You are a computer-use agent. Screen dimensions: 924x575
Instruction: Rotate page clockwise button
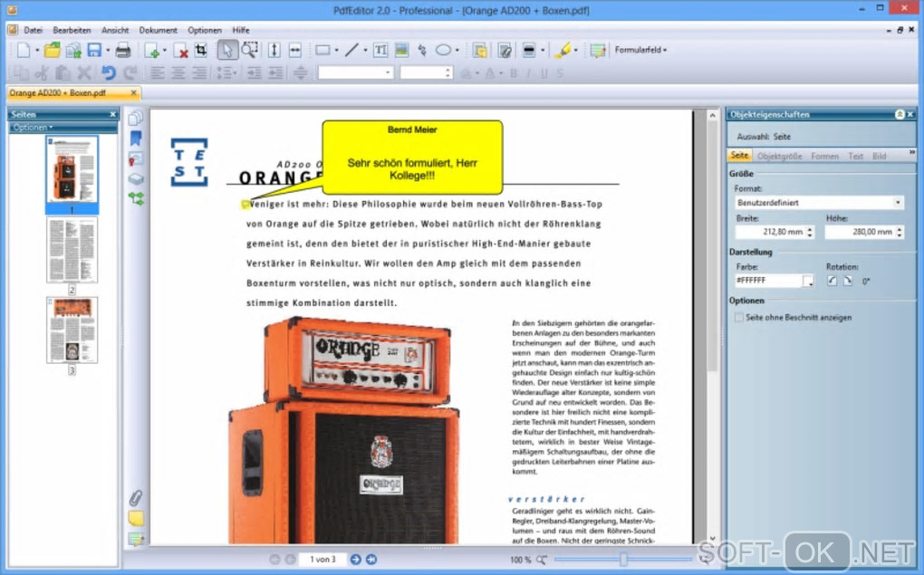pyautogui.click(x=848, y=281)
